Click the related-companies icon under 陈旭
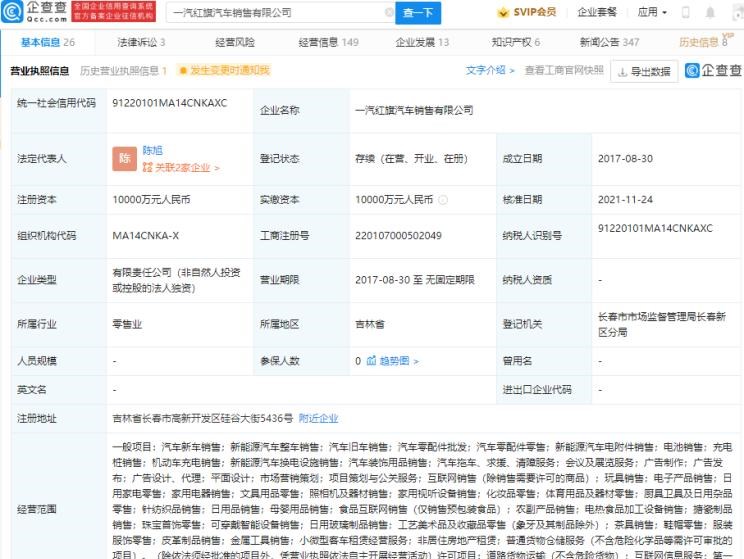 tap(148, 168)
